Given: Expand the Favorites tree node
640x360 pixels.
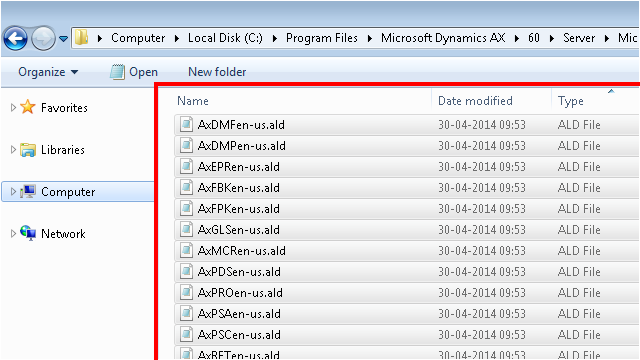Looking at the screenshot, I should point(13,107).
